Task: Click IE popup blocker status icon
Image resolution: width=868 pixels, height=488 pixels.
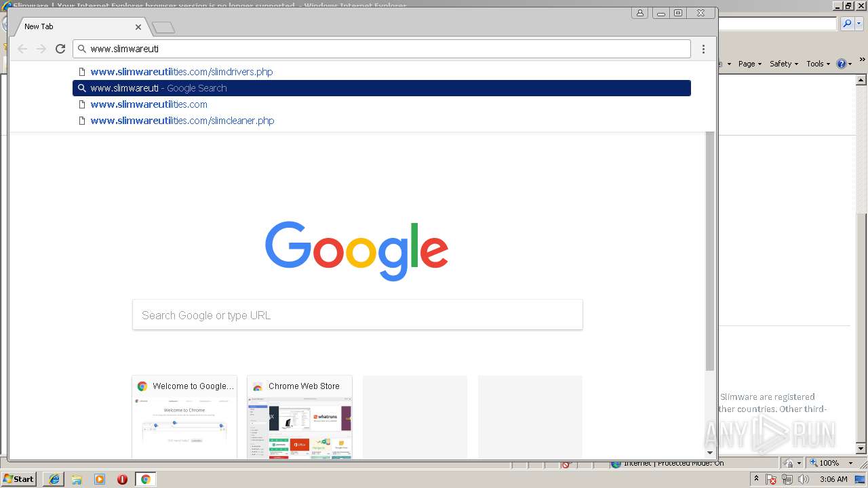Action: (x=566, y=464)
